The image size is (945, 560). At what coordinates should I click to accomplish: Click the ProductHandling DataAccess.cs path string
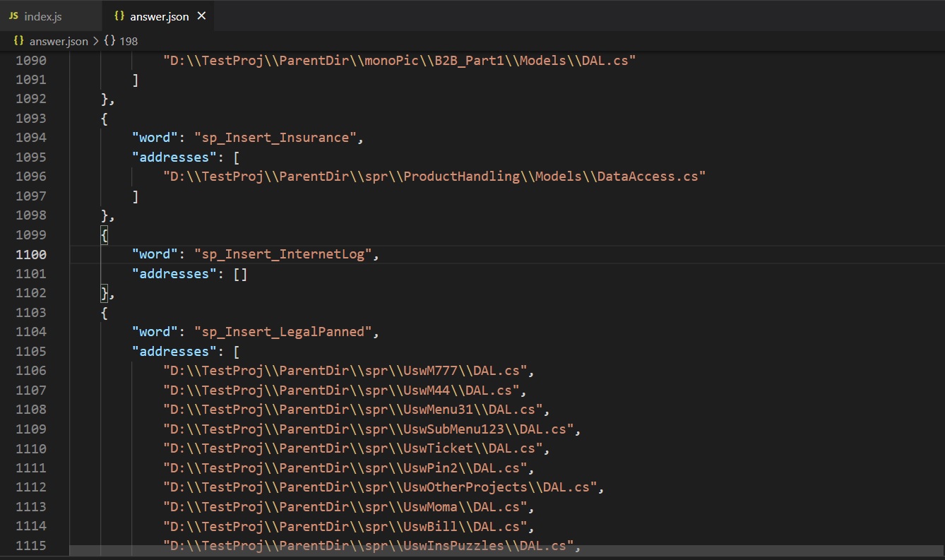434,176
